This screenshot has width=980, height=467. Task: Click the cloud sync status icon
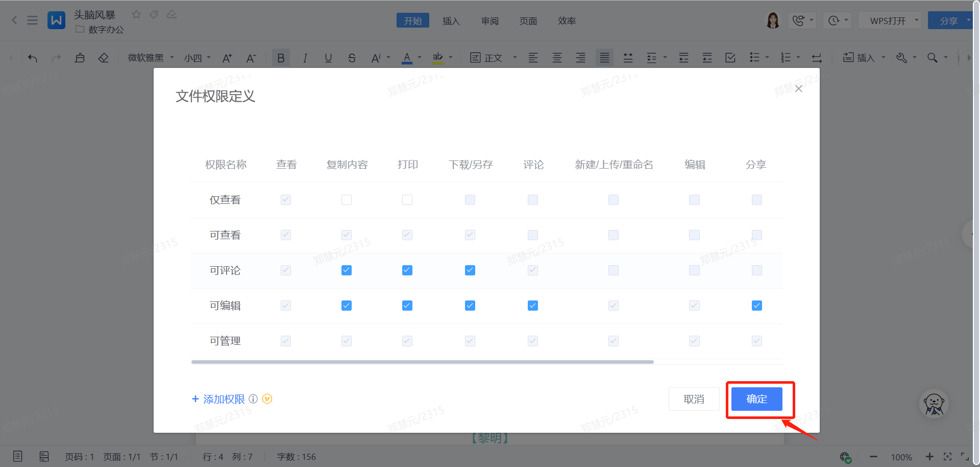coord(172,14)
